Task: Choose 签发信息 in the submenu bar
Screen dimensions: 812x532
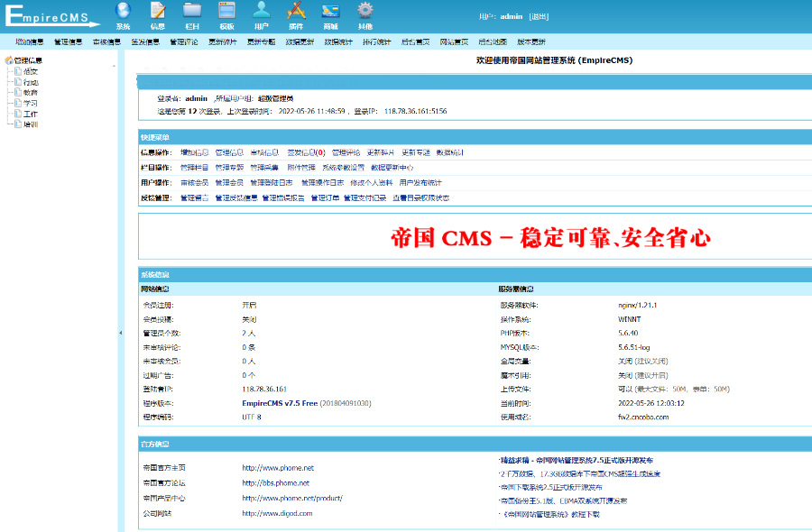Action: click(145, 41)
